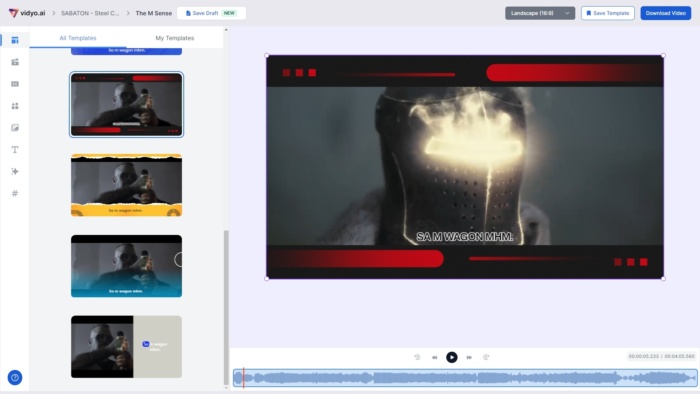
Task: Switch to the My Templates tab
Action: 175,38
